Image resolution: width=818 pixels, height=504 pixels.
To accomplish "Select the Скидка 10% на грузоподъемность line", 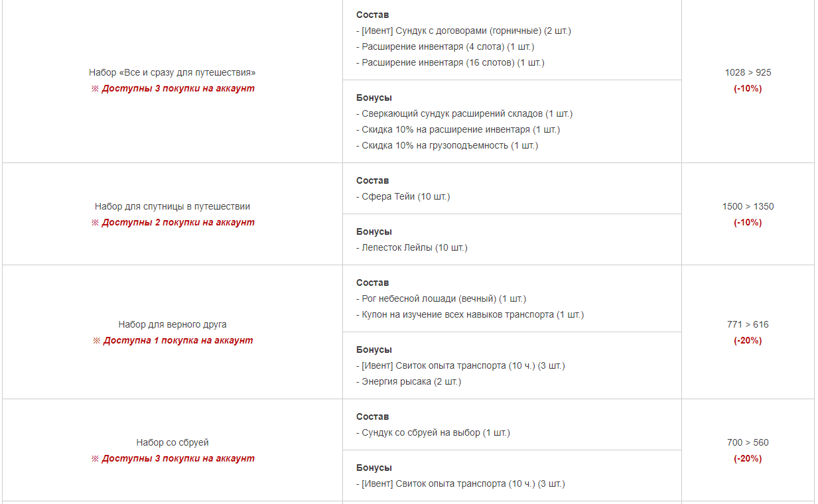I will (447, 145).
